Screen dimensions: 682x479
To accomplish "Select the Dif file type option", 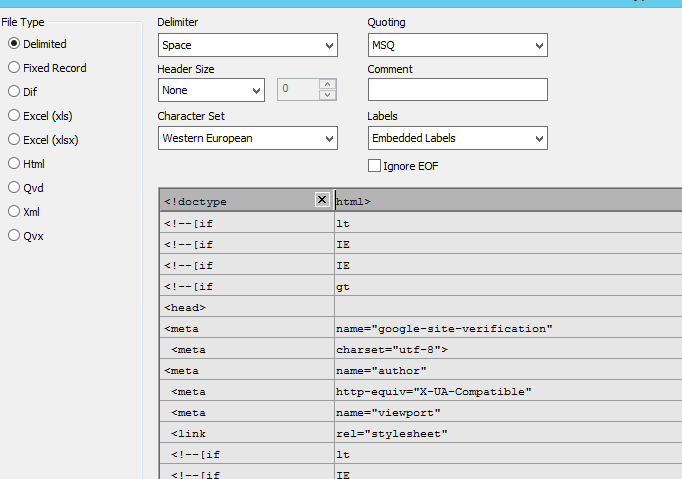I will point(14,92).
